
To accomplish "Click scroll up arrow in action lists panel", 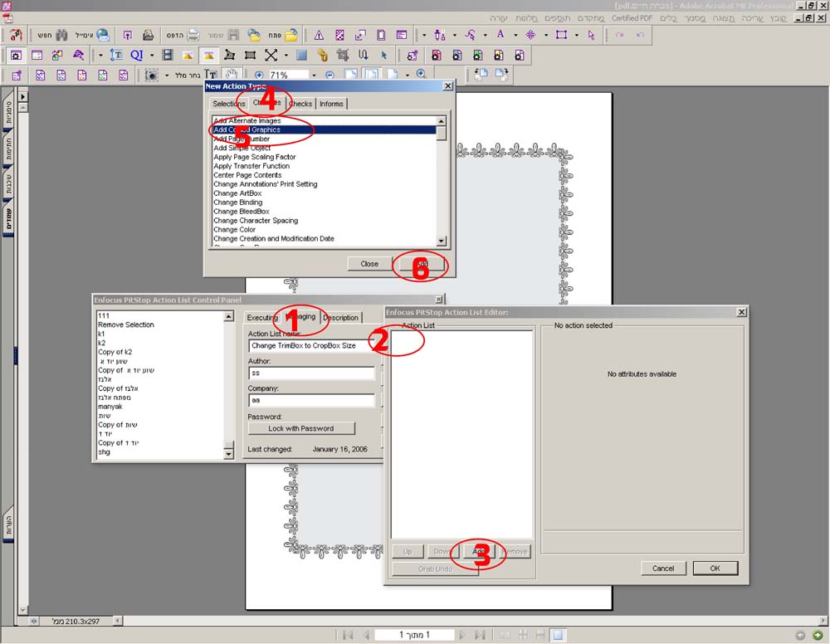I will click(x=229, y=316).
